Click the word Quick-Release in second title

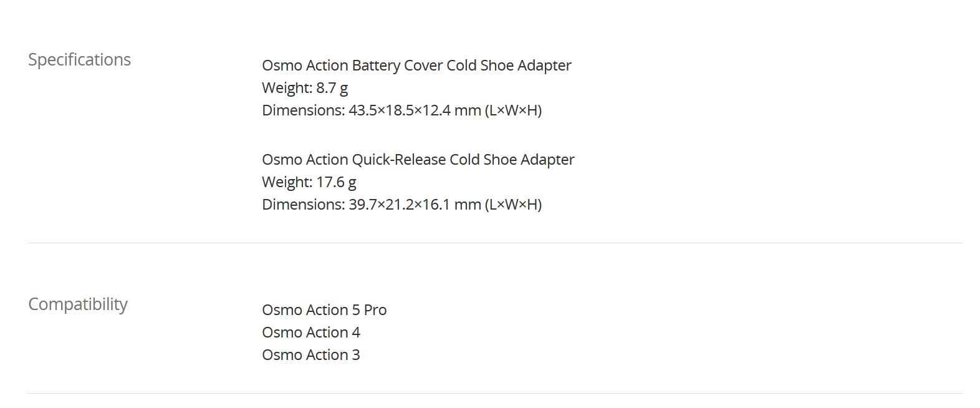(399, 160)
